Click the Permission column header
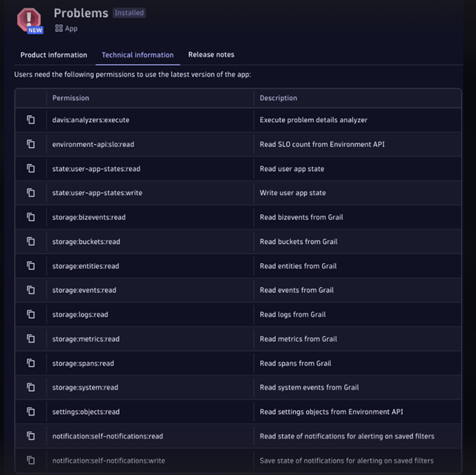Screen dimensions: 476x475 [x=71, y=98]
